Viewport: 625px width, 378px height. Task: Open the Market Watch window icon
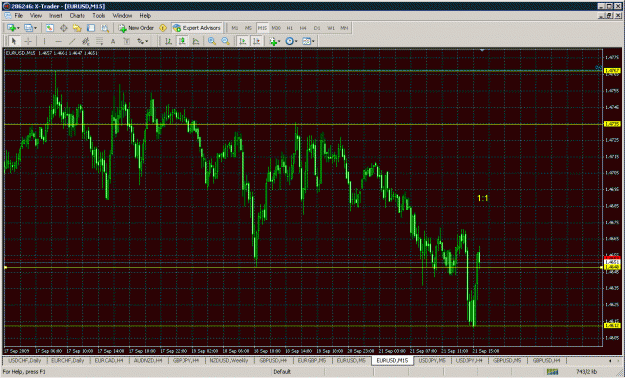tap(49, 28)
